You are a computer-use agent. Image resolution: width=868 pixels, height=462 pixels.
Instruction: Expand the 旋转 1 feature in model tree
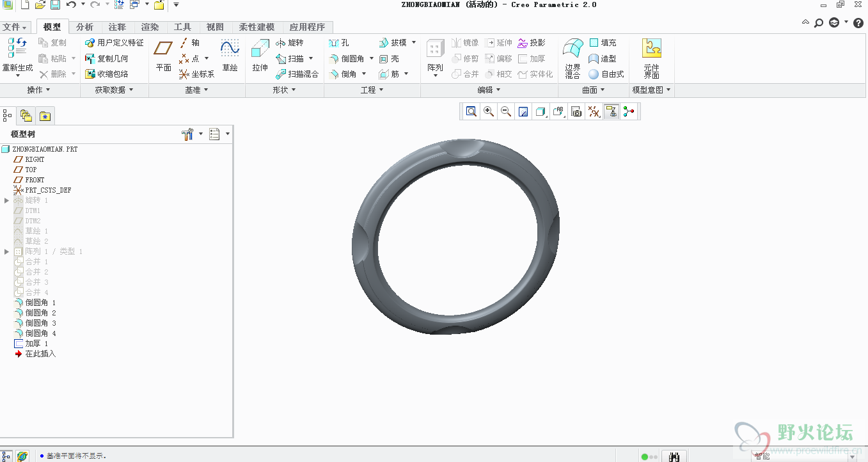click(x=7, y=200)
